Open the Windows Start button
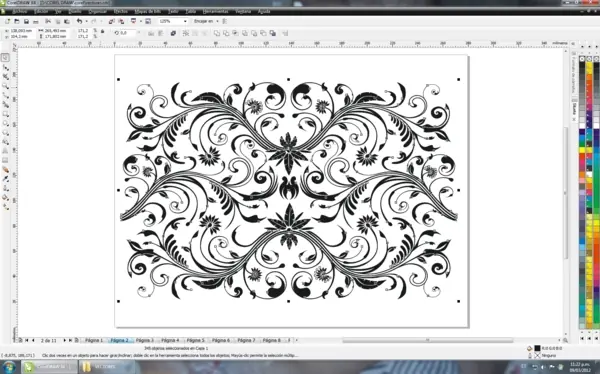 tap(9, 367)
